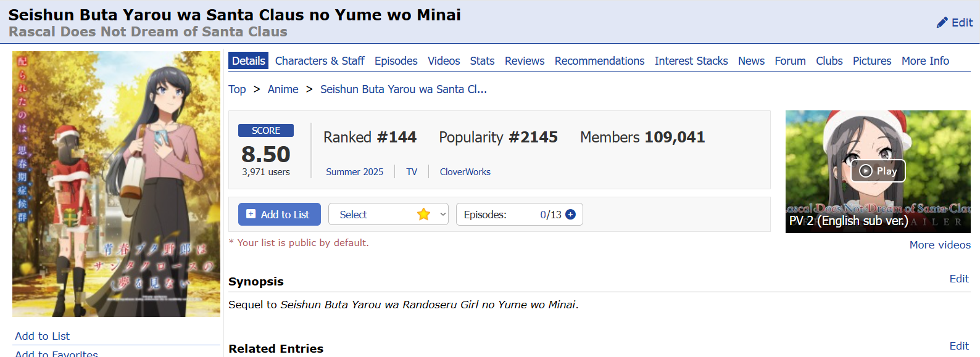Click the Ranked #144 text

[x=370, y=137]
